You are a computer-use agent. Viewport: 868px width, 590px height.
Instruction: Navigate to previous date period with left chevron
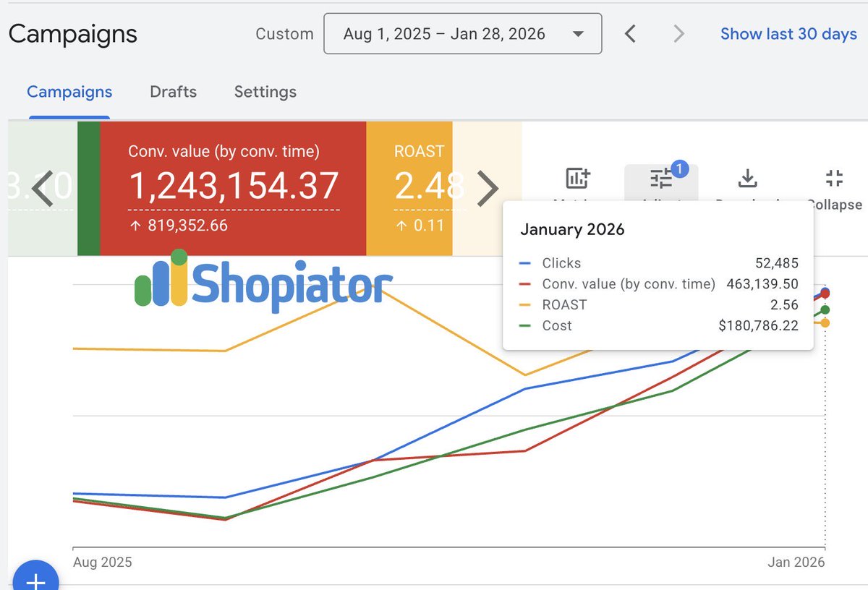pyautogui.click(x=629, y=33)
